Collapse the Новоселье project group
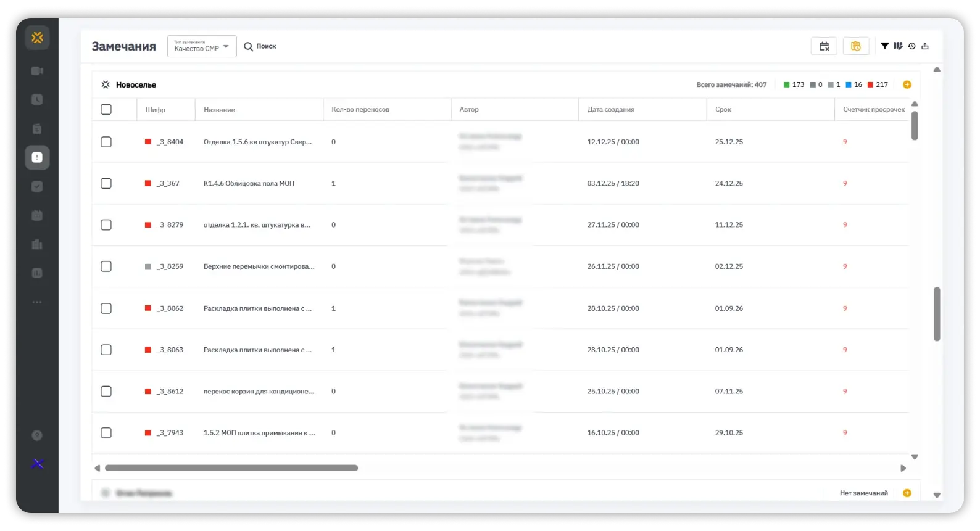 pos(106,84)
